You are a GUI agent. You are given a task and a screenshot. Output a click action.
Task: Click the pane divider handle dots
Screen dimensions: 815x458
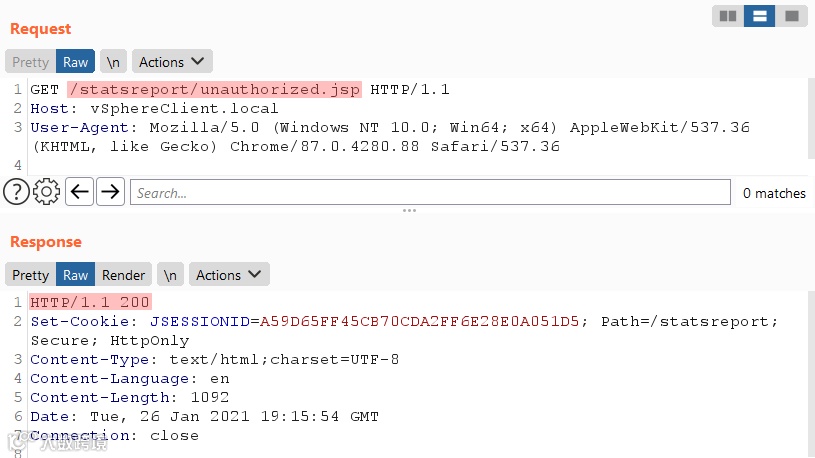coord(409,211)
